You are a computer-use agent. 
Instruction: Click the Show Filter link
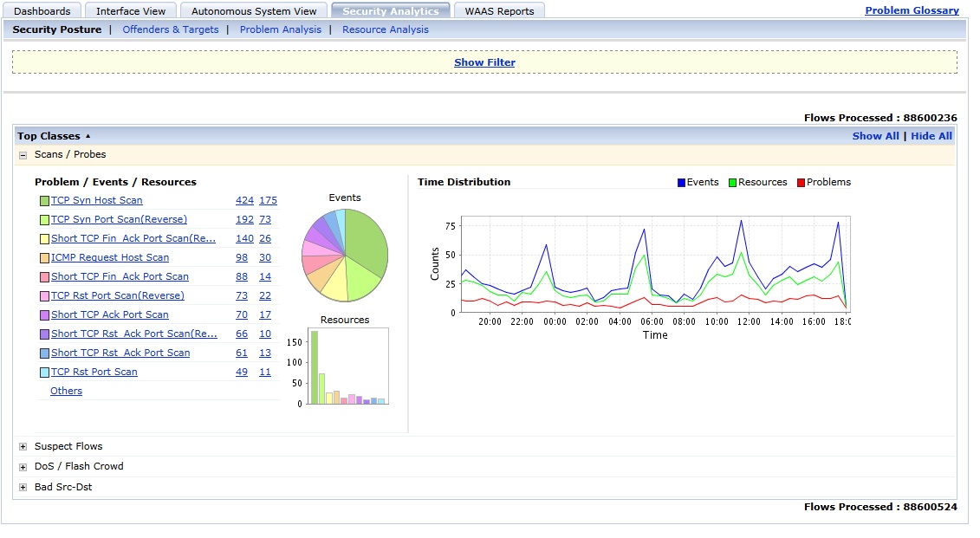pyautogui.click(x=484, y=62)
